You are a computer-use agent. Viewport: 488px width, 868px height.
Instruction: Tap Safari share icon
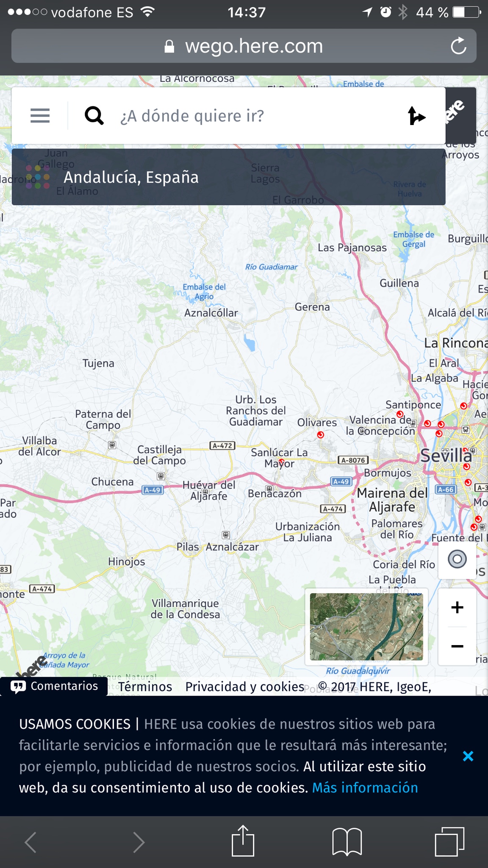click(243, 841)
